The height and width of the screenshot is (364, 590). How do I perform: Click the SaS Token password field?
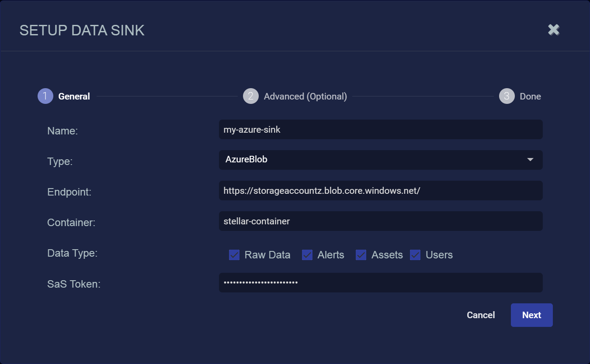point(381,282)
